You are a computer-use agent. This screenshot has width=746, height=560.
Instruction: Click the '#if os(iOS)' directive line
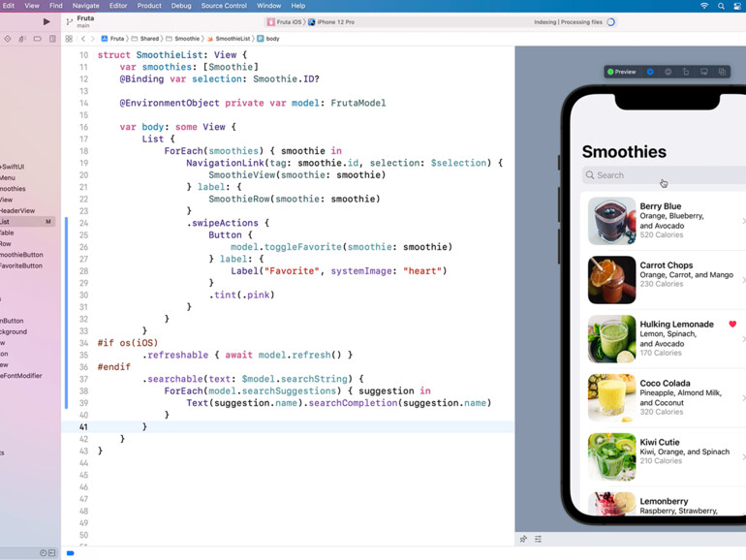pyautogui.click(x=128, y=343)
